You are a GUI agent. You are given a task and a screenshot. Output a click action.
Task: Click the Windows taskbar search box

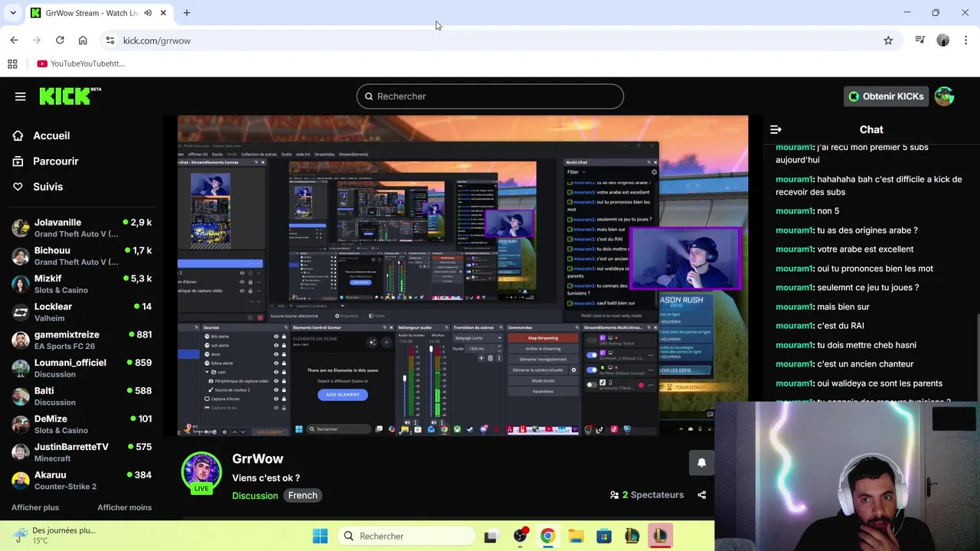coord(407,536)
